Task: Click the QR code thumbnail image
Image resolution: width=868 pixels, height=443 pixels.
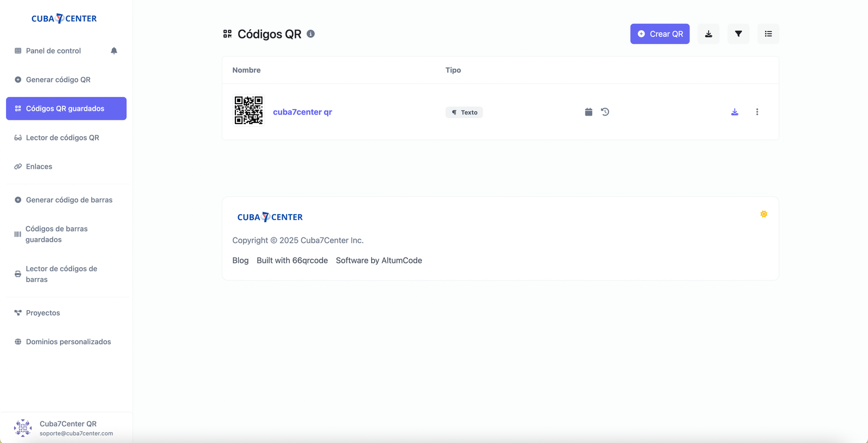Action: click(x=248, y=111)
